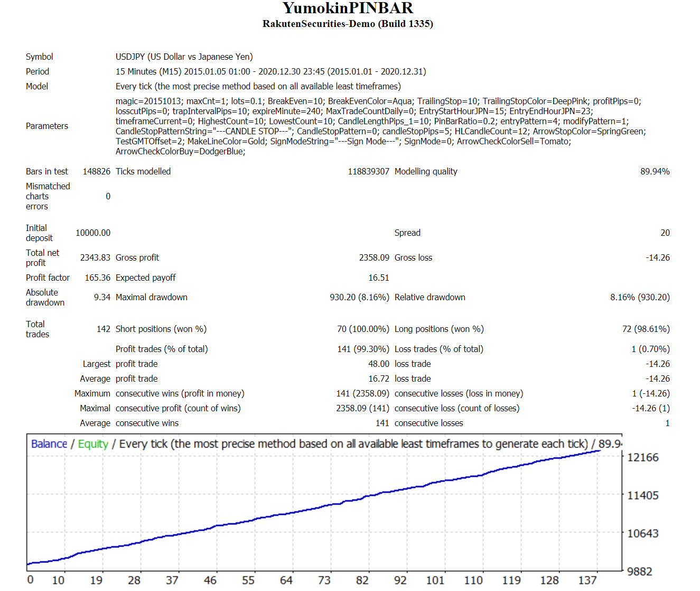The width and height of the screenshot is (700, 591).
Task: Click the Short positions (won %) label
Action: pos(161,329)
